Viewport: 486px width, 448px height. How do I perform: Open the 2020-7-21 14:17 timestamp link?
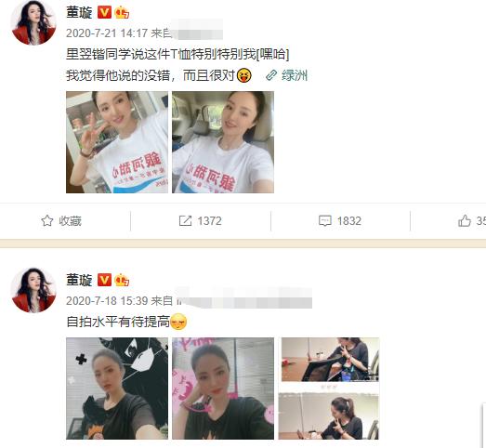pyautogui.click(x=107, y=33)
